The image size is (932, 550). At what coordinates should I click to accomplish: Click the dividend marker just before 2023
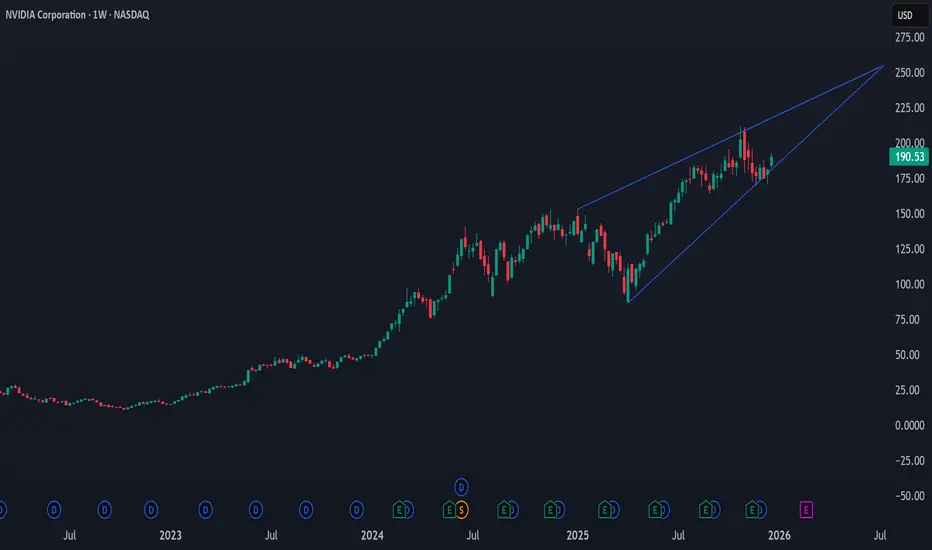click(151, 510)
